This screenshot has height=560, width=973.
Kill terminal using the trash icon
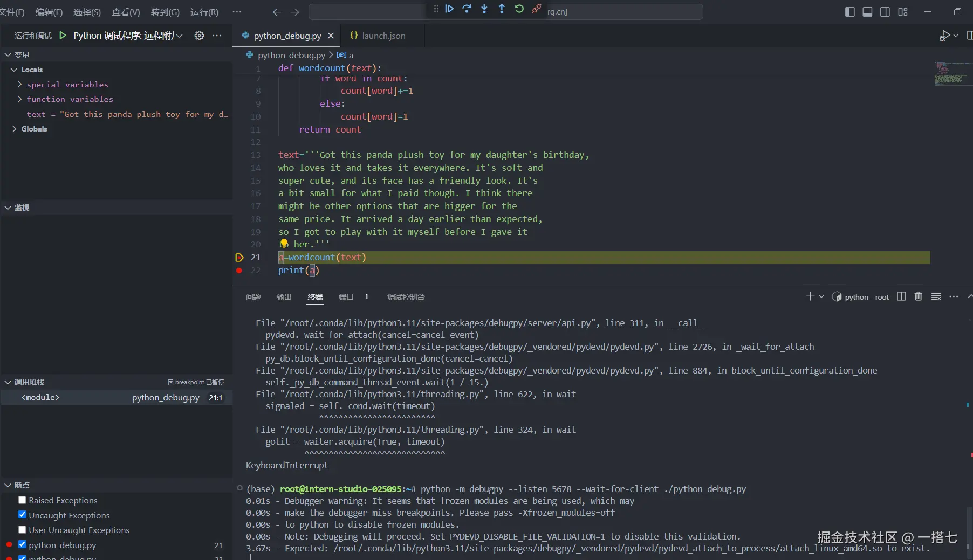pos(918,296)
